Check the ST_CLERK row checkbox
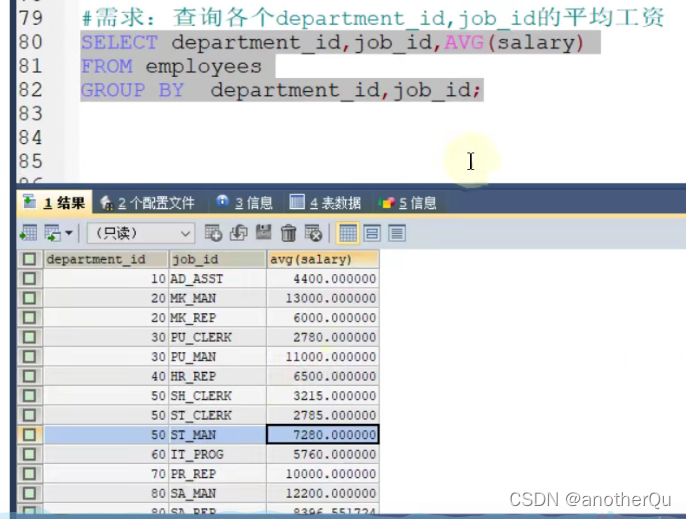This screenshot has width=686, height=519. (x=29, y=415)
